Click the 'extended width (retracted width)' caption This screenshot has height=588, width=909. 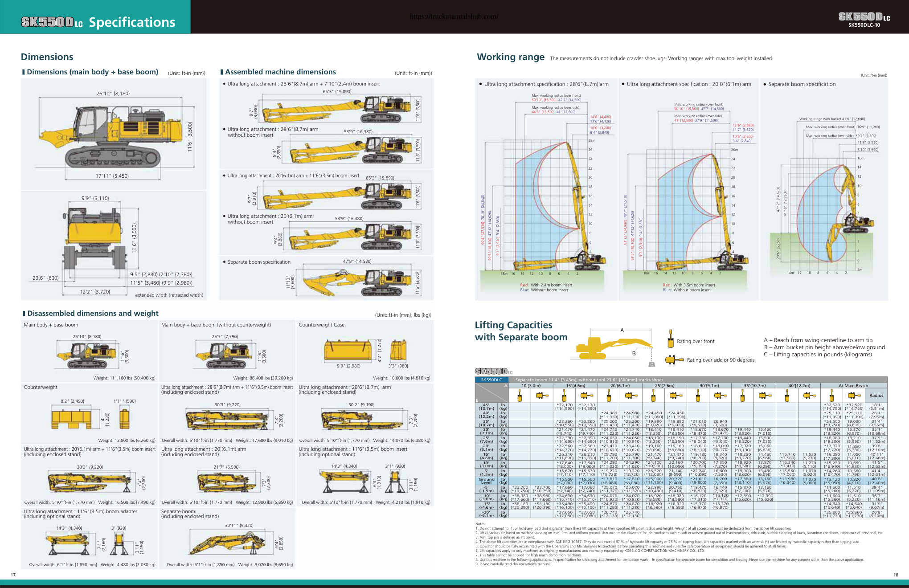169,295
